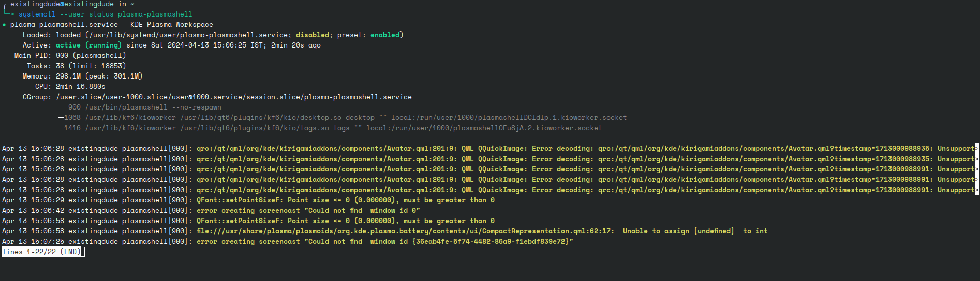The image size is (980, 281).
Task: Click the prompt arrow before systemctl command
Action: (x=8, y=13)
